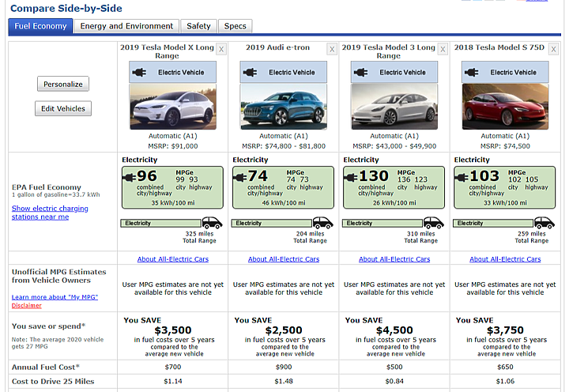
Task: Remove 2019 Tesla Model X with X button
Action: point(221,49)
